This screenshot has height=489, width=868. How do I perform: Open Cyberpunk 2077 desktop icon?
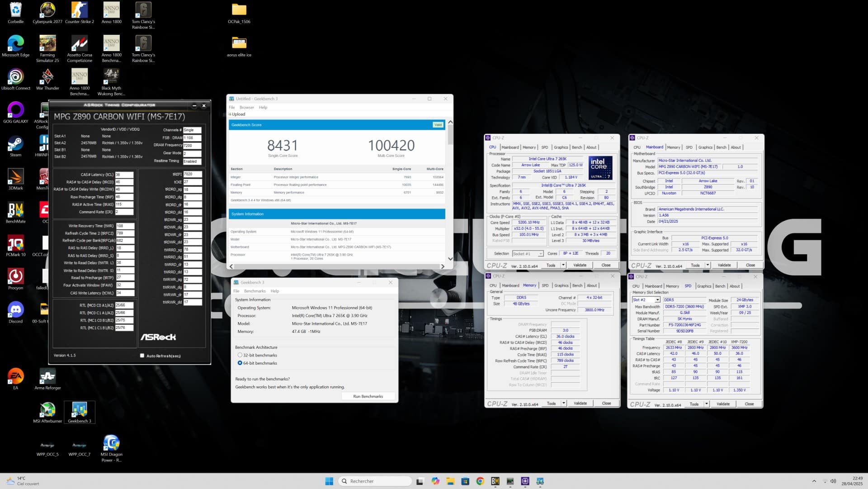(47, 13)
